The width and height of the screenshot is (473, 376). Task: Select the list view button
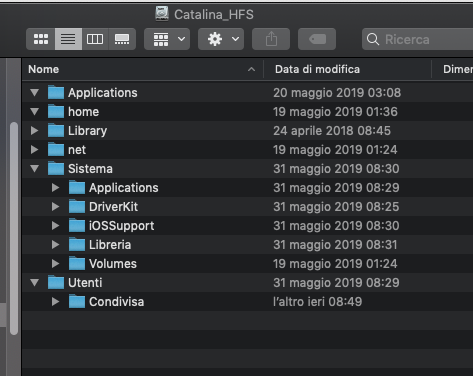[x=68, y=39]
